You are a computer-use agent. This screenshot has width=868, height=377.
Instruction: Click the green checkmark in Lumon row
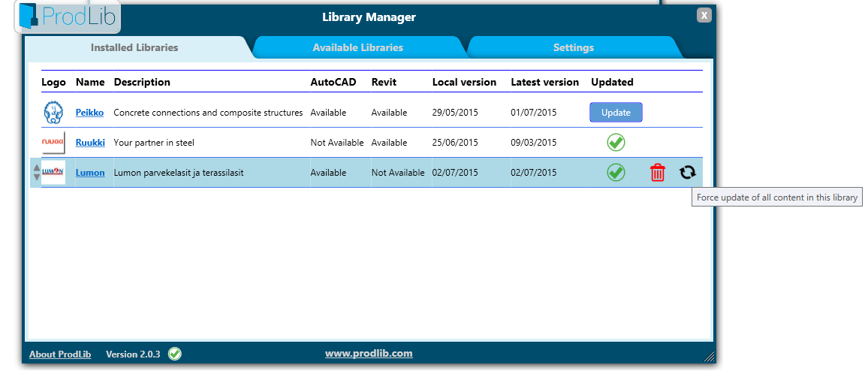click(x=616, y=172)
